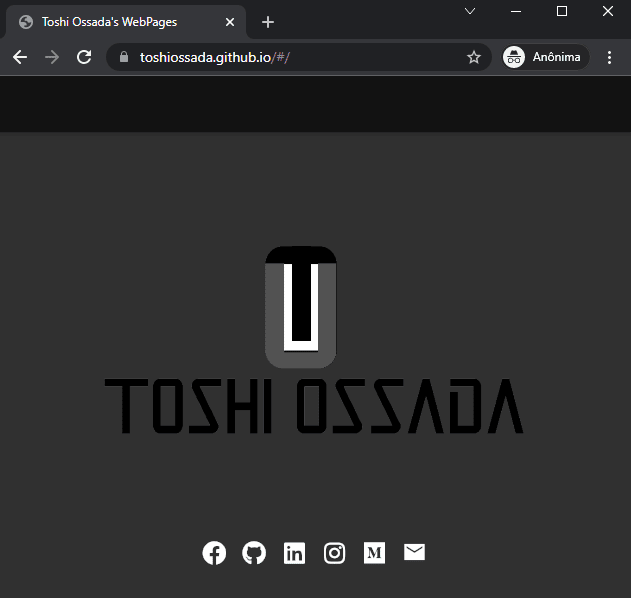Open the Facebook profile icon
Viewport: 631px width, 598px height.
coord(214,553)
